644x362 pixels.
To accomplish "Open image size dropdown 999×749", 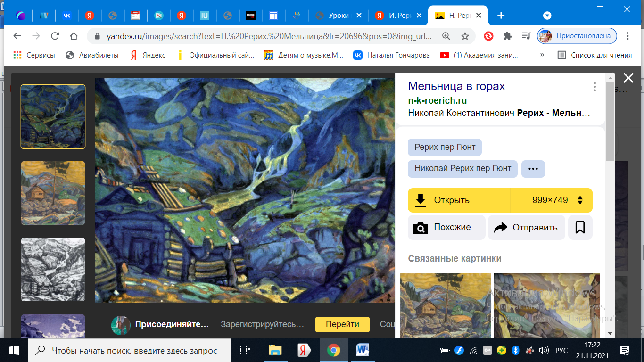I will click(551, 200).
